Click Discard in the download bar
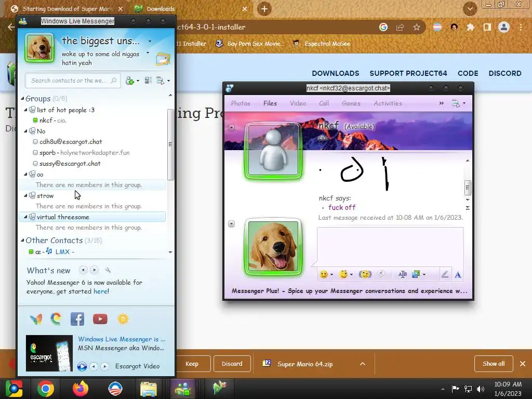Viewport: 532px width, 399px height. tap(232, 364)
